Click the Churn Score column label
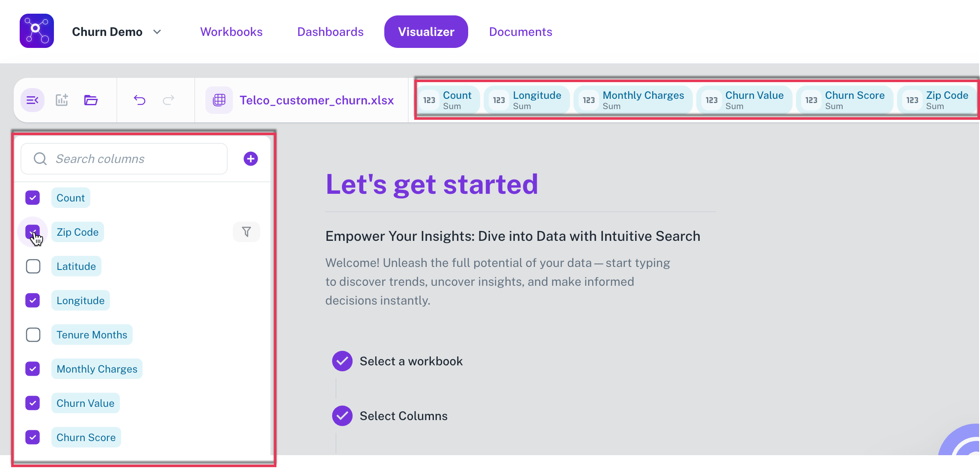Image resolution: width=980 pixels, height=468 pixels. point(86,437)
